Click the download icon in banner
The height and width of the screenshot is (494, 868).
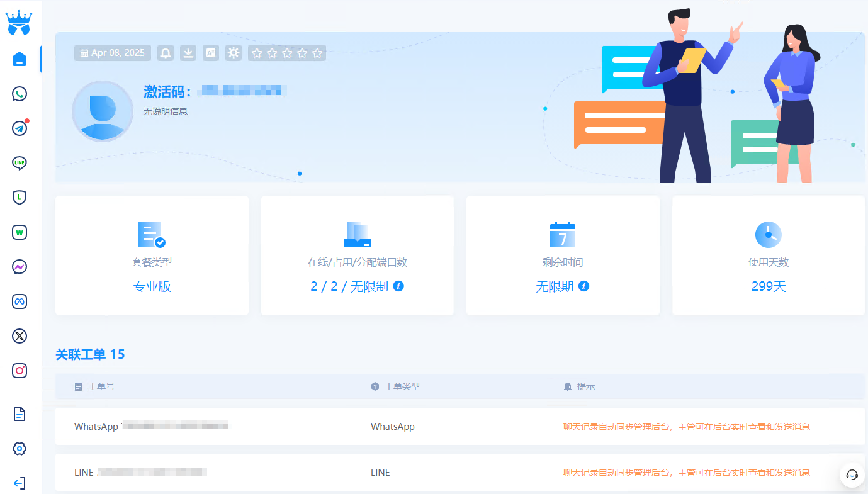point(188,53)
